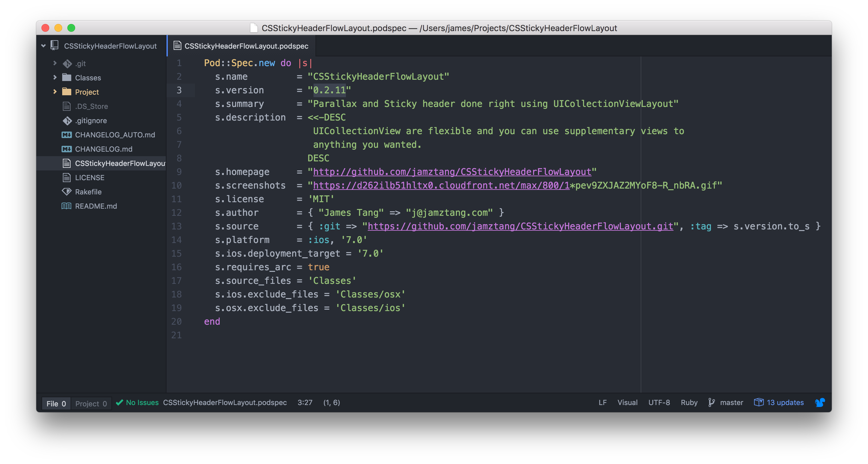Toggle the File 0 linter scope

[x=56, y=403]
